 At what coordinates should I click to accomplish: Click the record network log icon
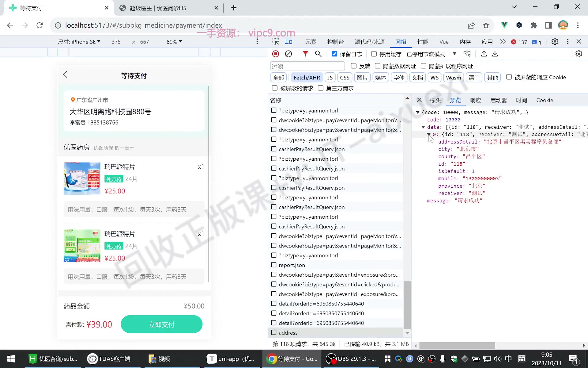coord(276,54)
